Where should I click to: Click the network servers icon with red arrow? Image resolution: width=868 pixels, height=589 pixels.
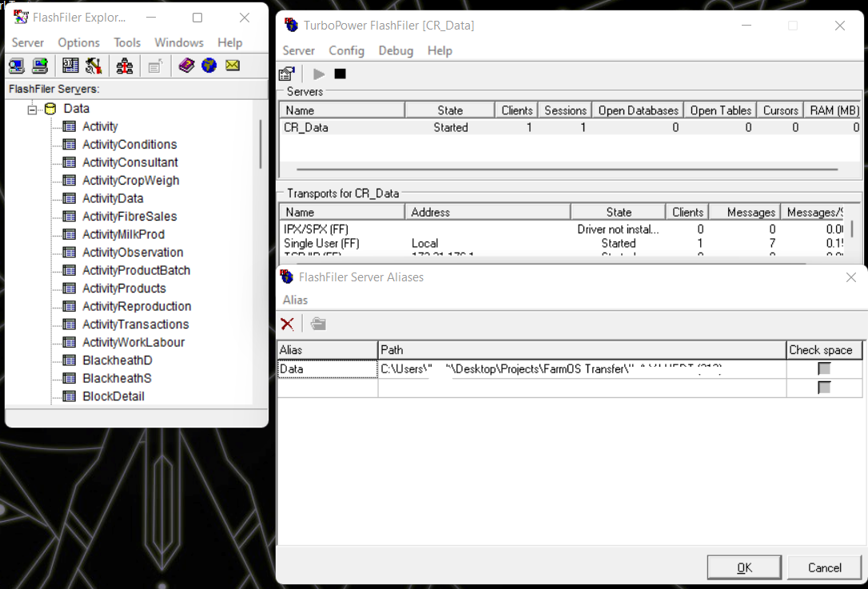point(125,66)
